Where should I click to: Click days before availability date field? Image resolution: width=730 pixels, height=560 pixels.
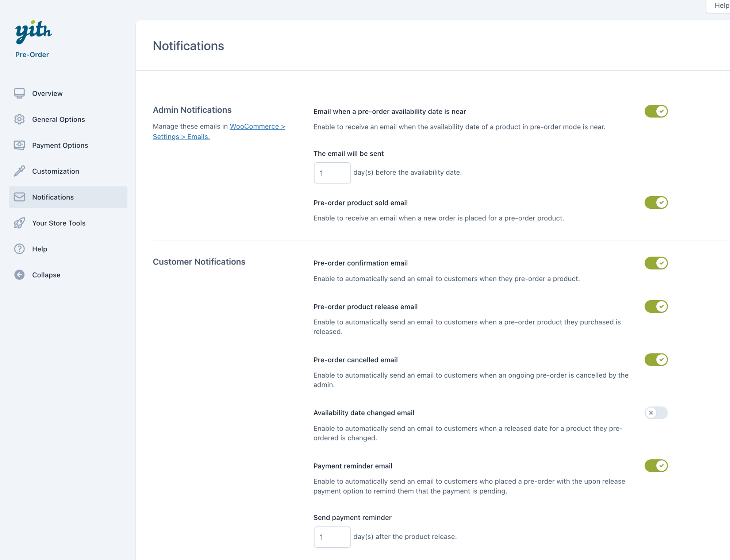tap(332, 173)
